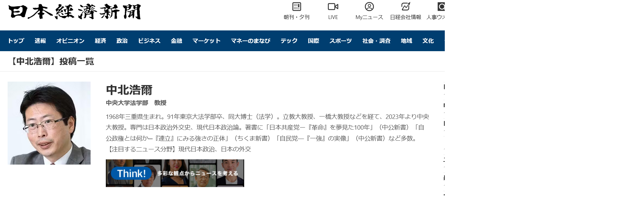Open the Myニュース profile icon
The height and width of the screenshot is (223, 644).
coord(369,7)
